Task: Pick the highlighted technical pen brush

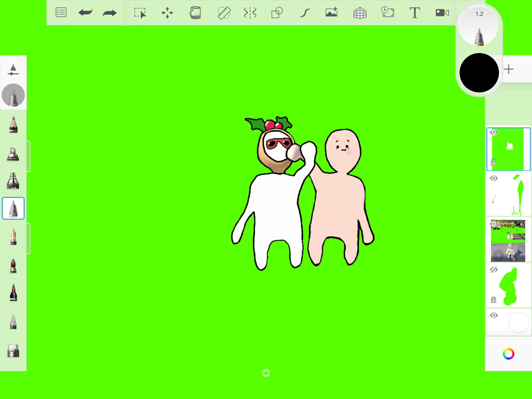Action: point(13,208)
